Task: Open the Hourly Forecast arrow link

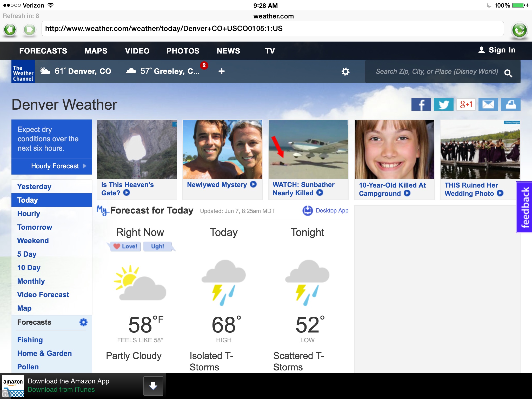Action: (58, 166)
